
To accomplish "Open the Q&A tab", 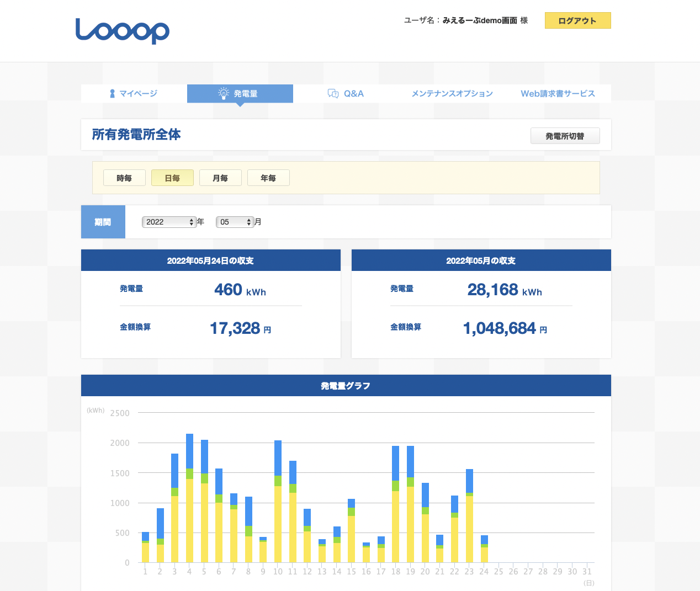I will pos(346,93).
